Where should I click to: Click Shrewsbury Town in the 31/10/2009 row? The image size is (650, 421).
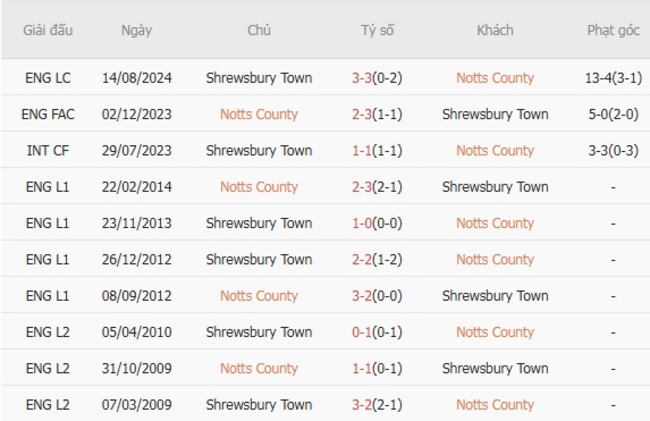[x=494, y=369]
